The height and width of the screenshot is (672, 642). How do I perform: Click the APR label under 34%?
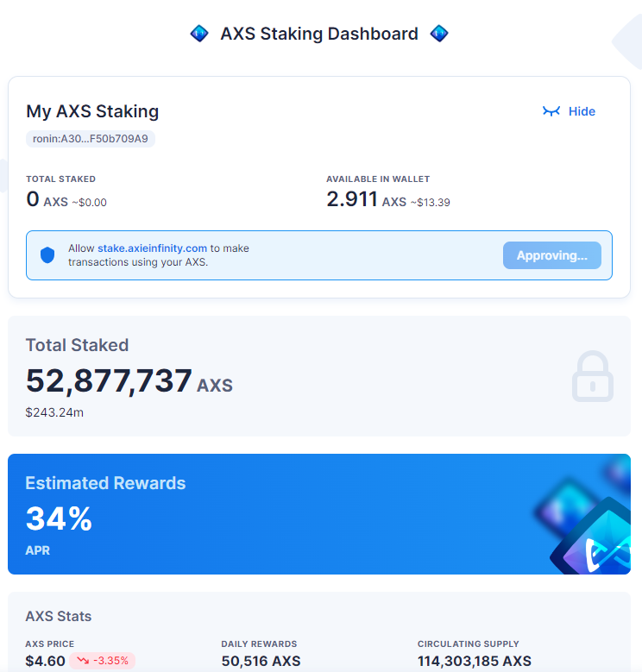click(x=38, y=550)
